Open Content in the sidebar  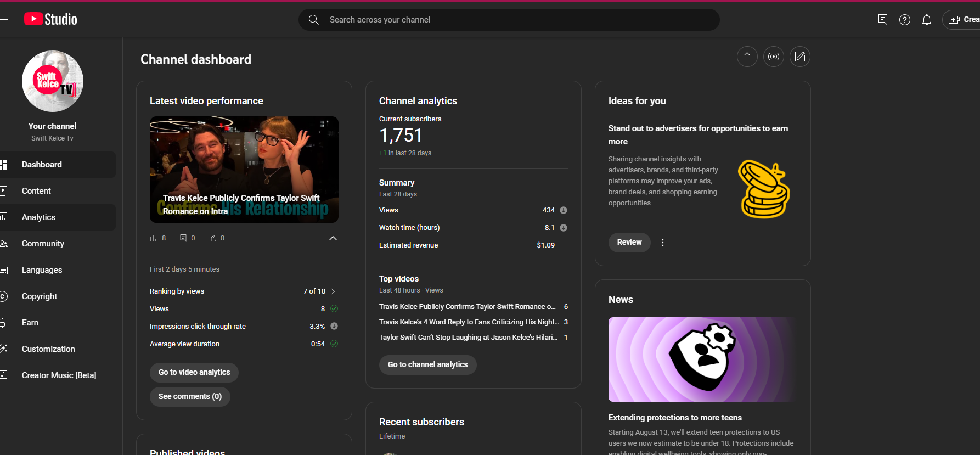57,191
